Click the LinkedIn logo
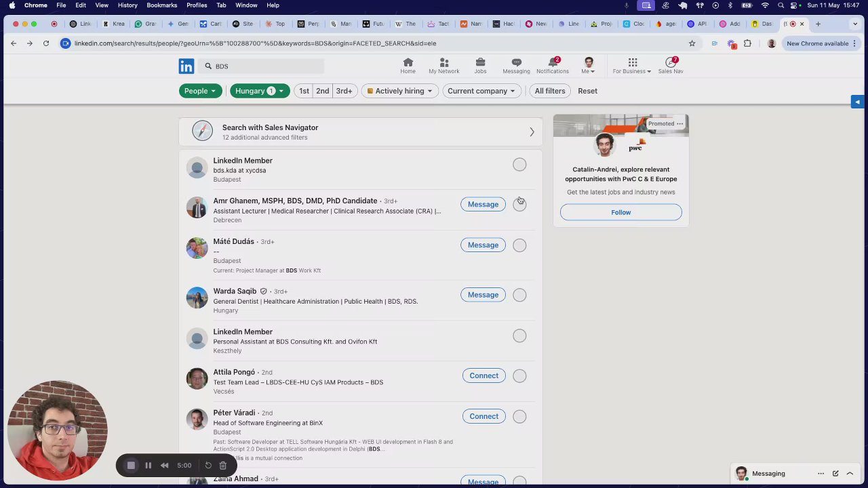Viewport: 868px width, 488px height. coord(186,66)
